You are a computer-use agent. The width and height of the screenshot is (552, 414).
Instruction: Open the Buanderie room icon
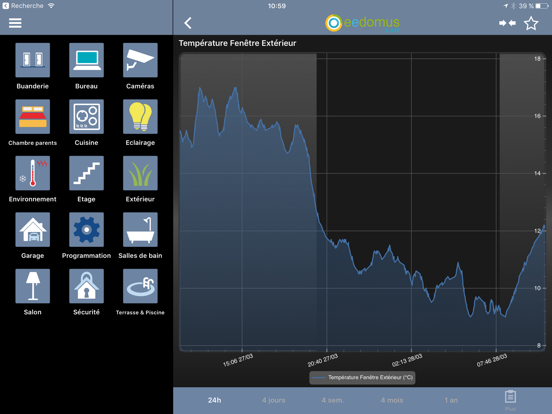(x=33, y=60)
